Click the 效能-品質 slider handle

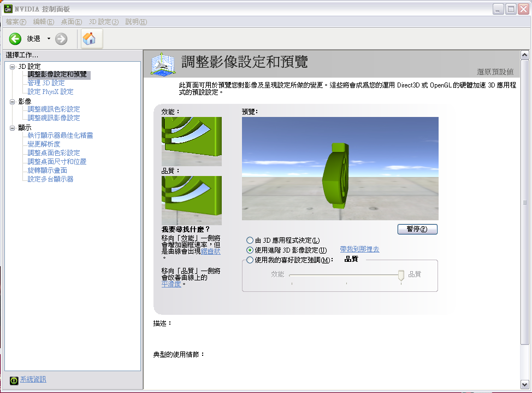tap(401, 275)
